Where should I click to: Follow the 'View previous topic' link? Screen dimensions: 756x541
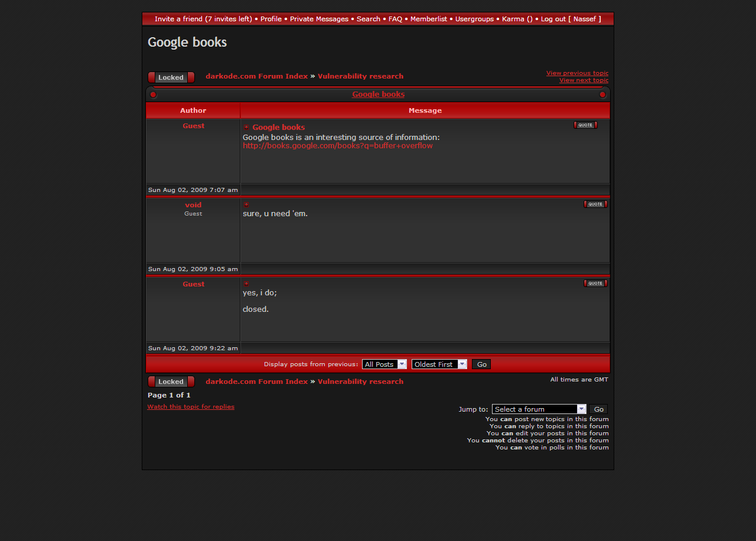pos(576,73)
